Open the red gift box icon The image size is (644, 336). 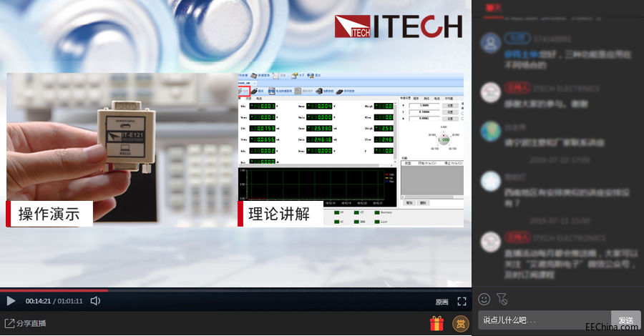tap(436, 324)
